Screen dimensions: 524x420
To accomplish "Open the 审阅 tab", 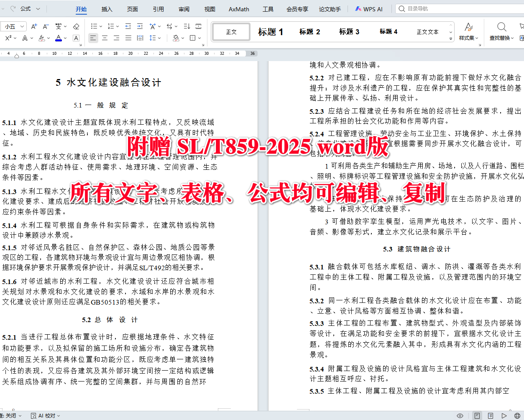I will pyautogui.click(x=184, y=9).
